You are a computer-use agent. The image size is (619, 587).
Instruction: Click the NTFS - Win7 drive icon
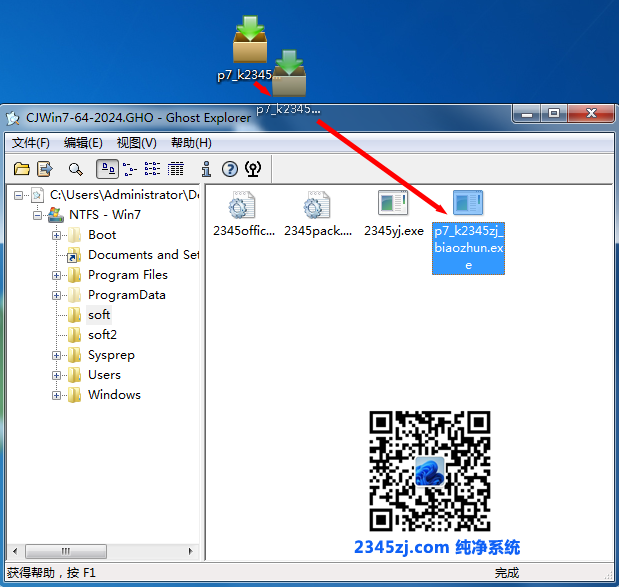click(x=55, y=215)
